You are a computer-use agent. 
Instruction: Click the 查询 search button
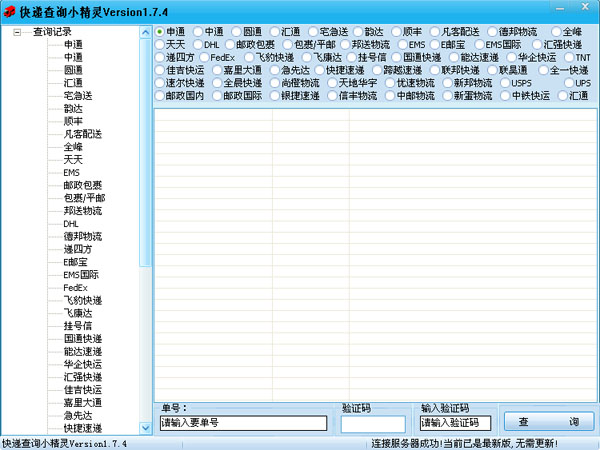click(549, 422)
